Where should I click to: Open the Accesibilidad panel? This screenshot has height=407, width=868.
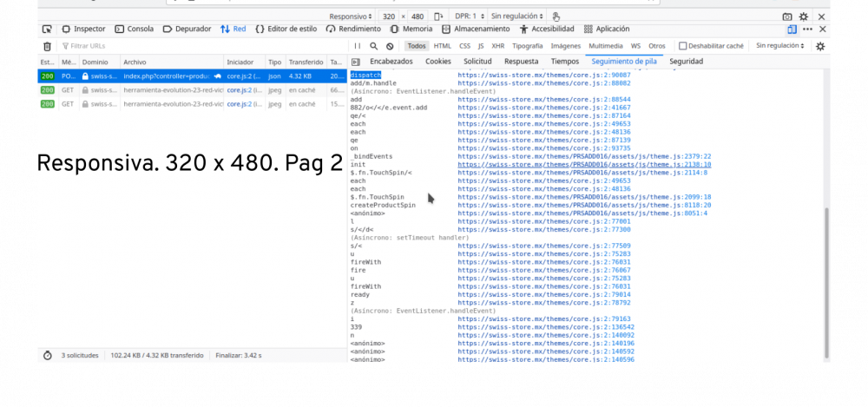[x=547, y=29]
